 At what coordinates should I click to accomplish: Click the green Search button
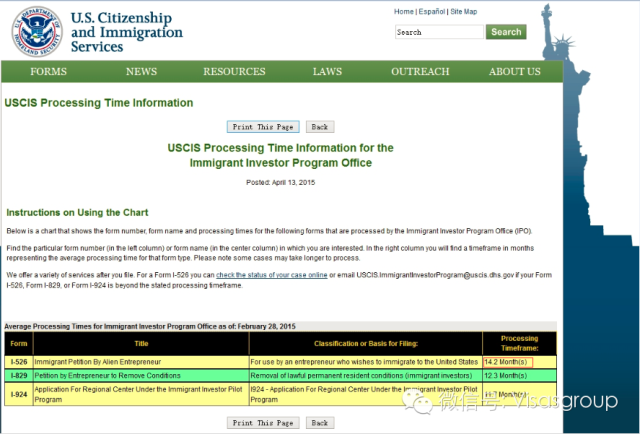point(506,32)
